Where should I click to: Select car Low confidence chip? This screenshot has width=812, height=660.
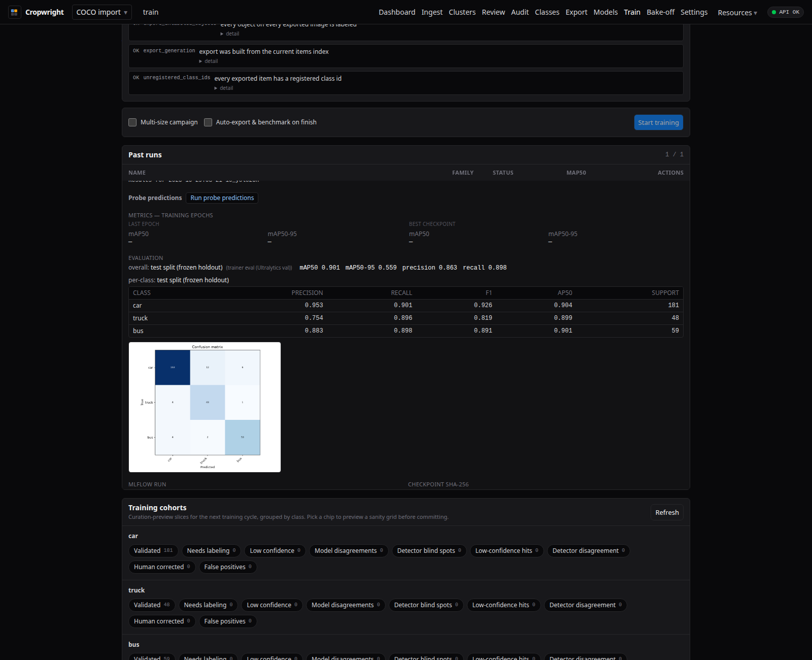click(275, 551)
